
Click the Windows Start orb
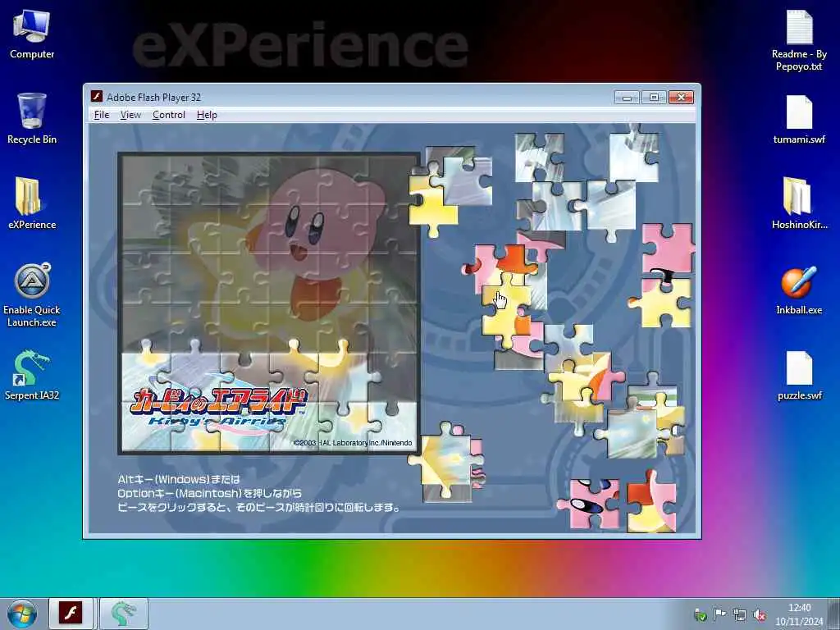click(22, 614)
